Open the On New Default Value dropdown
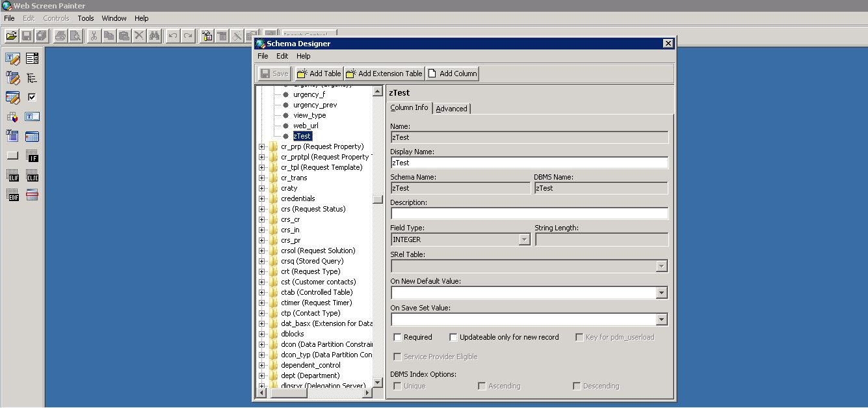 point(661,293)
